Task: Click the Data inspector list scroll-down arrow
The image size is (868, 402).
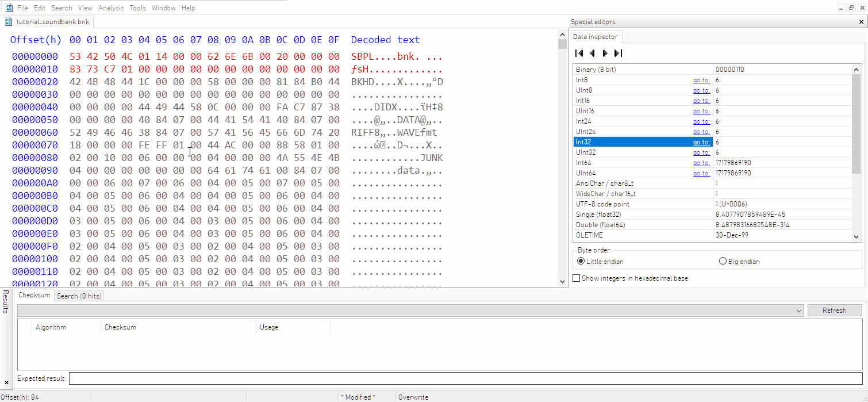Action: [856, 236]
